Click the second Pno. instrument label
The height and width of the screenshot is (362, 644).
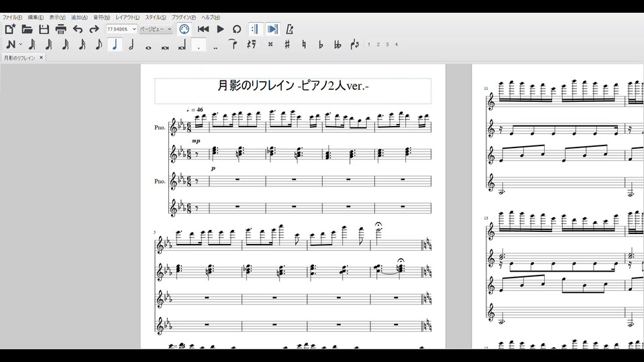[160, 181]
